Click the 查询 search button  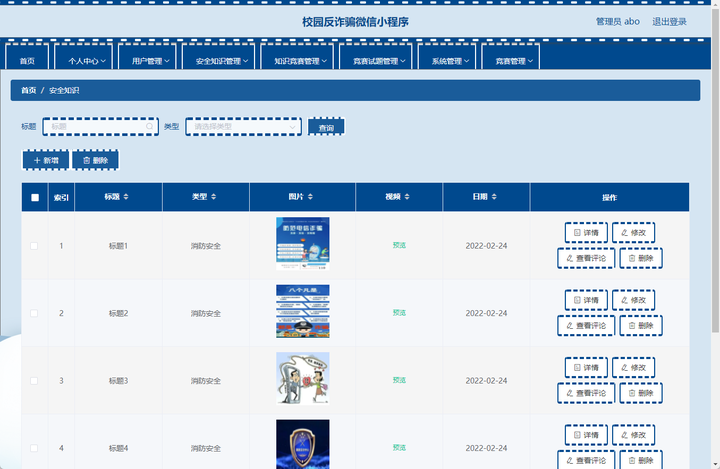click(x=326, y=127)
